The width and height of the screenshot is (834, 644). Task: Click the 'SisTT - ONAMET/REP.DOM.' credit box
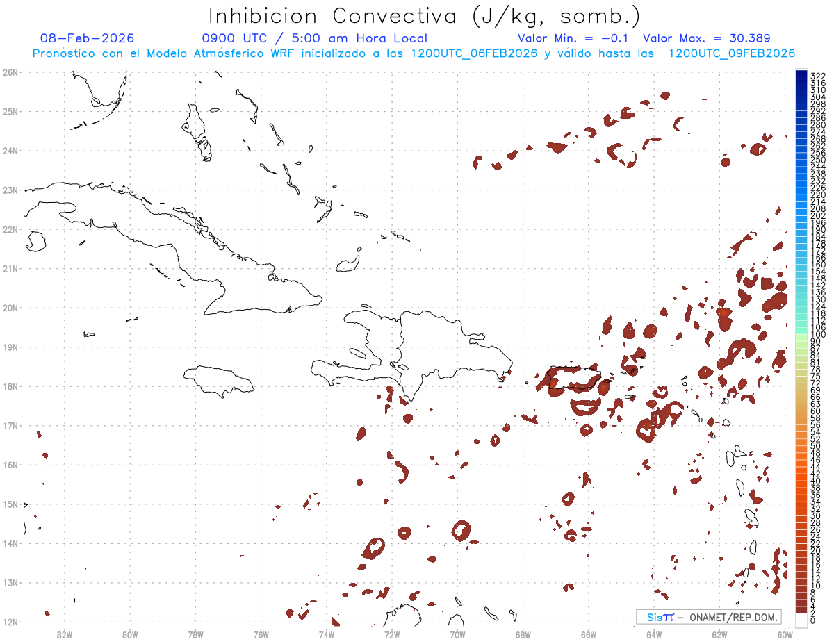click(x=708, y=617)
